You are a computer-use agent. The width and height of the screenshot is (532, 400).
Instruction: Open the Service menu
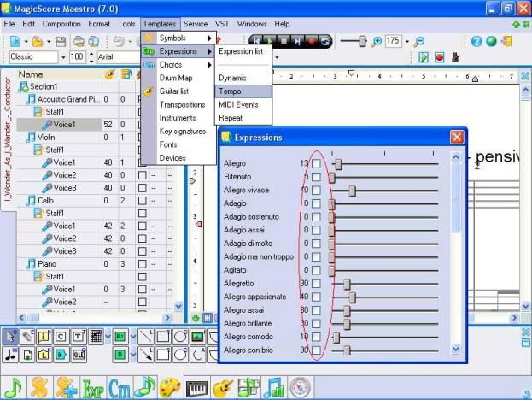pyautogui.click(x=196, y=24)
